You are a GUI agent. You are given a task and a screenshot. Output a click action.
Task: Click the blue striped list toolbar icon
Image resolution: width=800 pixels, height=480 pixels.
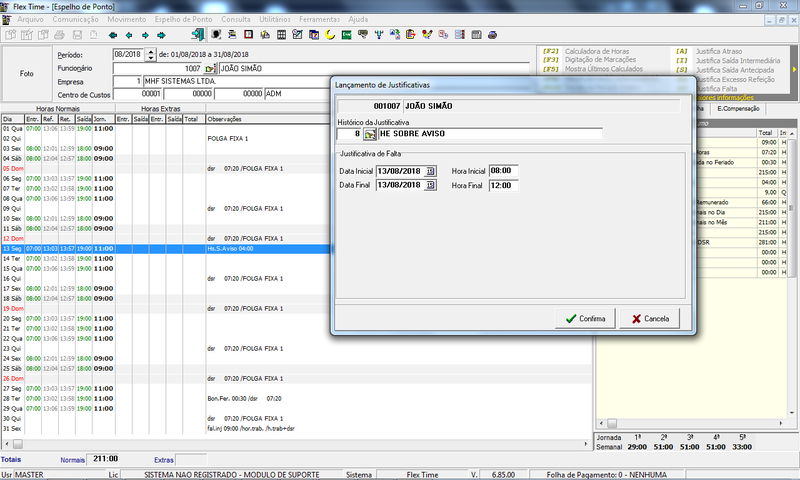[460, 35]
